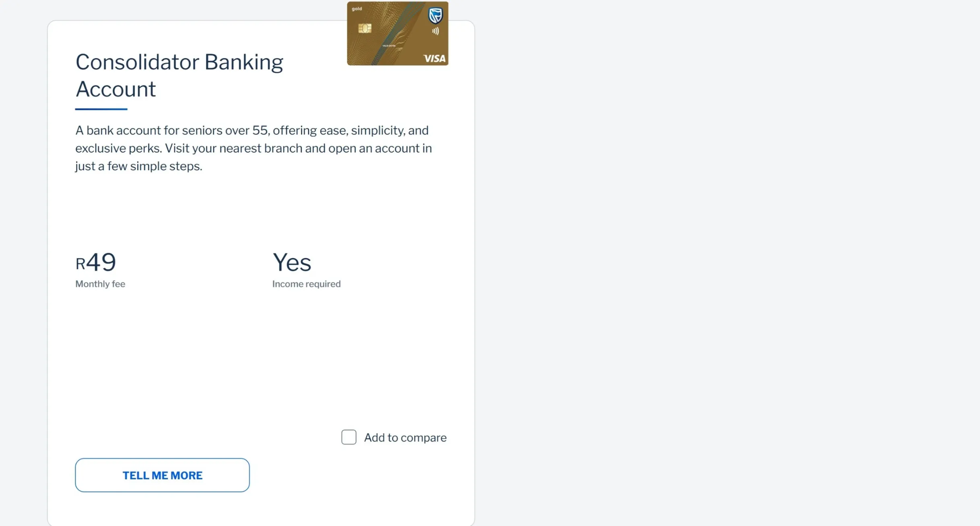Open the Consolidator Banking Account heading
Screen dimensions: 980x526
(179, 75)
